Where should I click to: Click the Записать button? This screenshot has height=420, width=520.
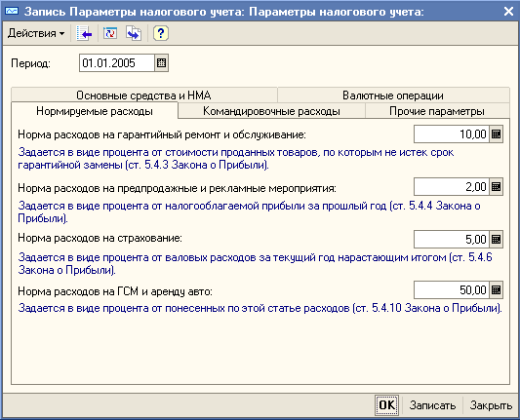[x=432, y=405]
